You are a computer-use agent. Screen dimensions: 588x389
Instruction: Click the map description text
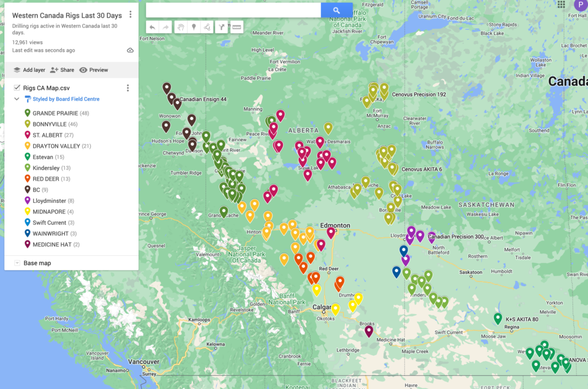tap(64, 29)
